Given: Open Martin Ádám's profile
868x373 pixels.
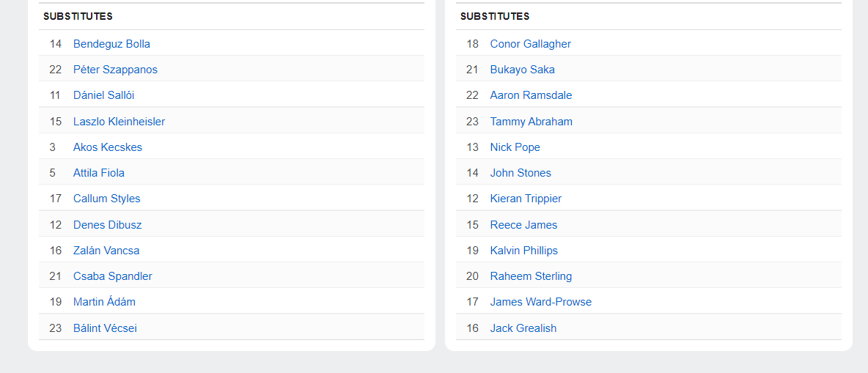Looking at the screenshot, I should click(104, 302).
